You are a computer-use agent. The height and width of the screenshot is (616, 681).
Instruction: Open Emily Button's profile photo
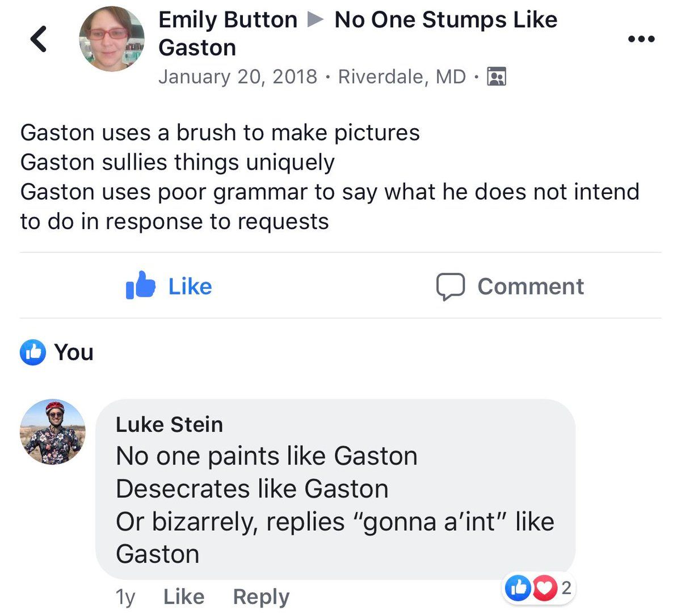111,39
